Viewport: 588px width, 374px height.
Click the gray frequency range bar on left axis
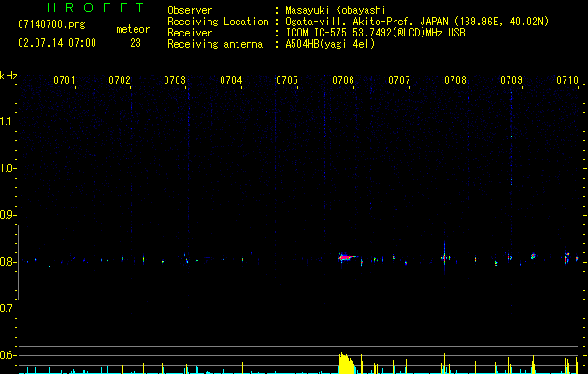(x=18, y=263)
